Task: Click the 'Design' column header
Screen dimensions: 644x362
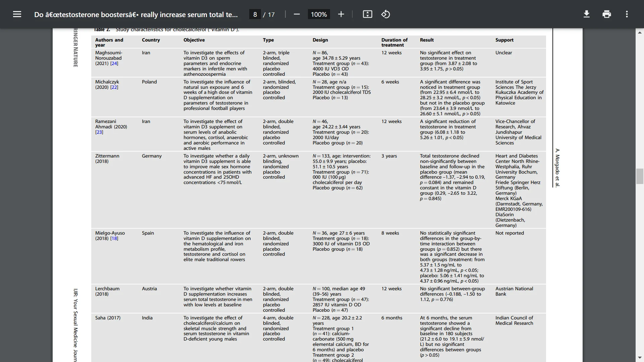Action: (320, 40)
